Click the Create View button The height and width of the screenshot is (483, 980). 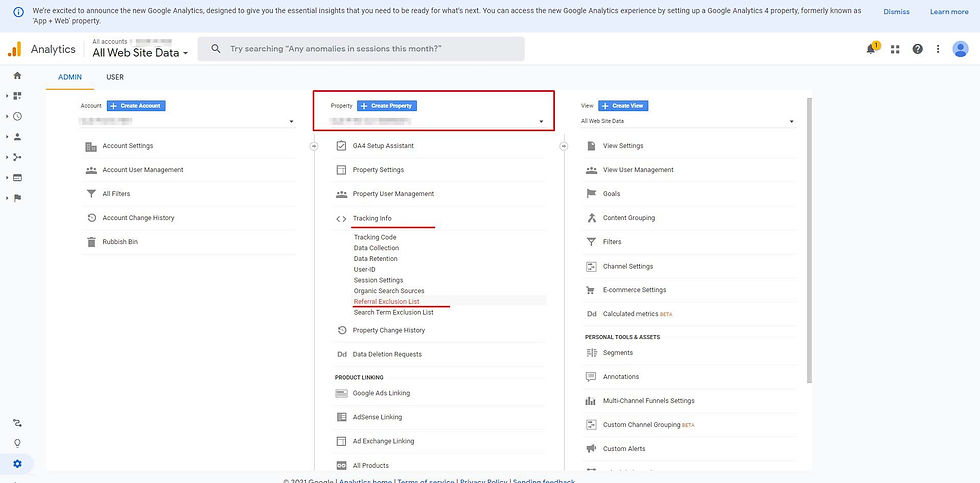[x=623, y=106]
